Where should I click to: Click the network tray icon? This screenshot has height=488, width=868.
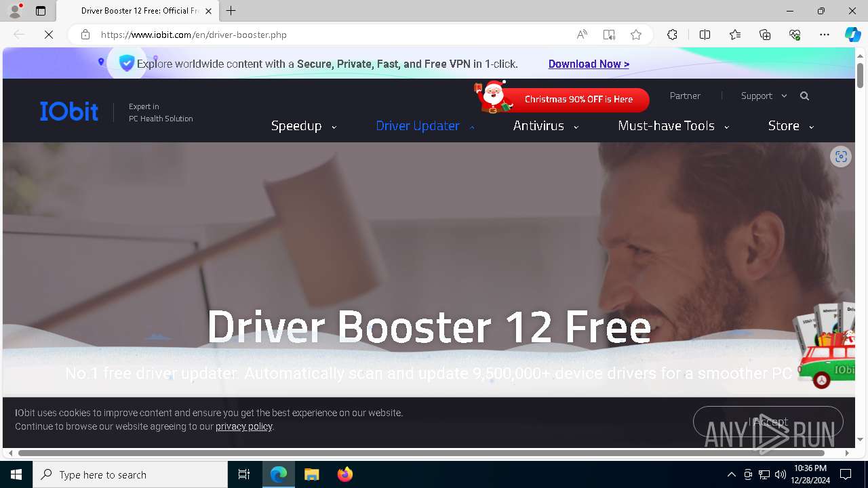point(764,474)
